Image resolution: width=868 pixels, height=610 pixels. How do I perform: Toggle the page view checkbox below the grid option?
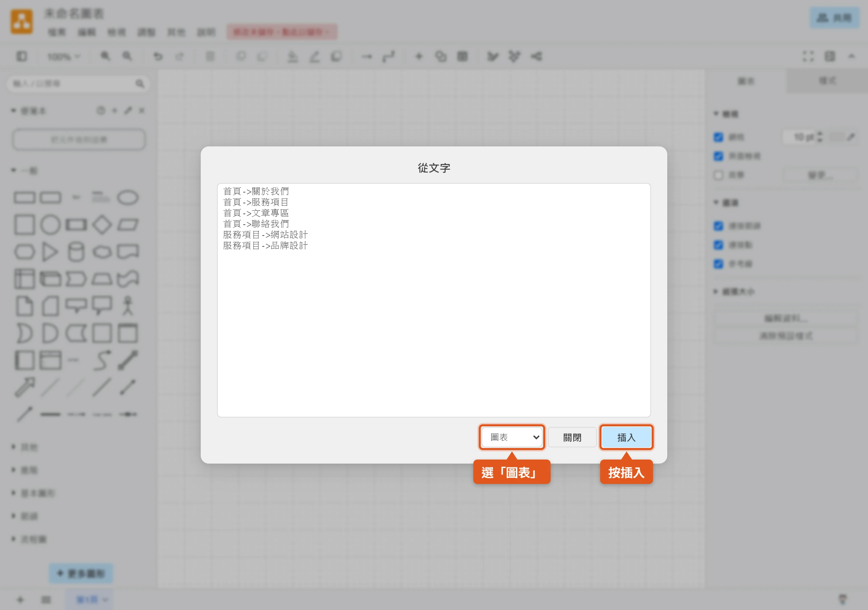(x=718, y=156)
